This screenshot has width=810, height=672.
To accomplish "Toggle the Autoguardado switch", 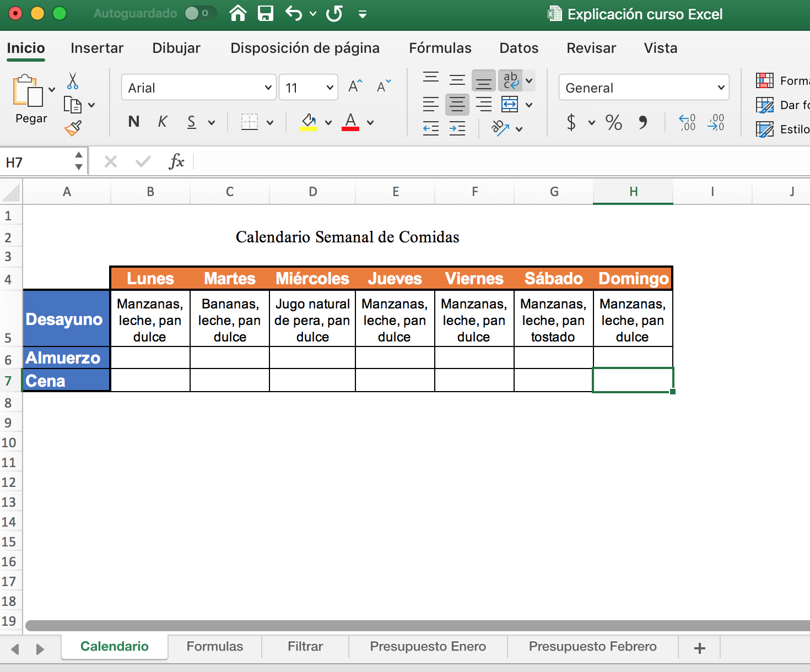I will (200, 13).
